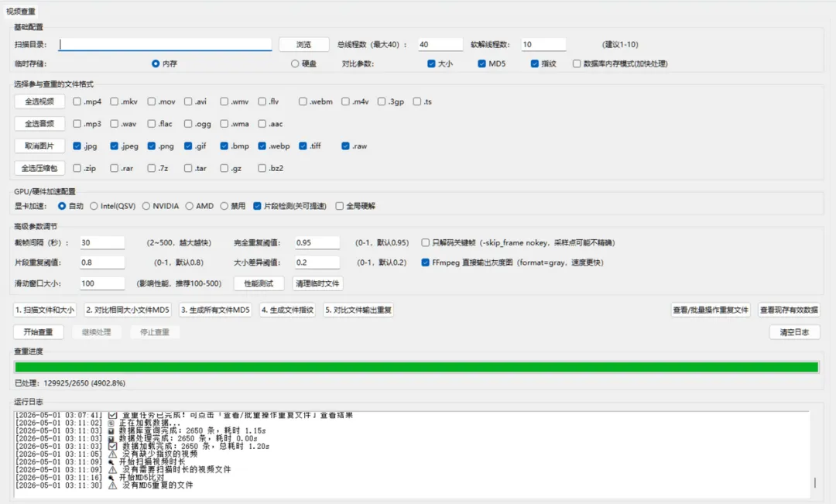
Task: Check the .mkv format checkbox
Action: coord(114,101)
